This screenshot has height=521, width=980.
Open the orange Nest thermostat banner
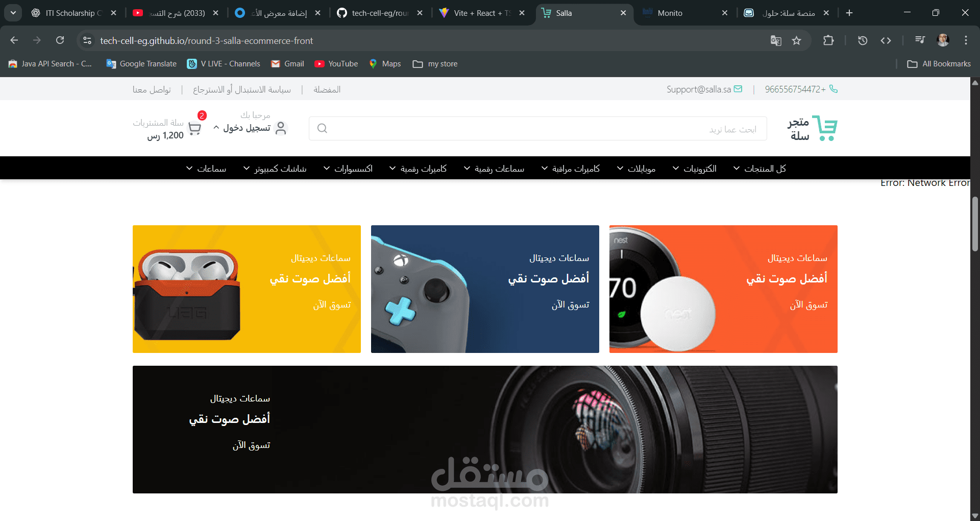pyautogui.click(x=723, y=289)
